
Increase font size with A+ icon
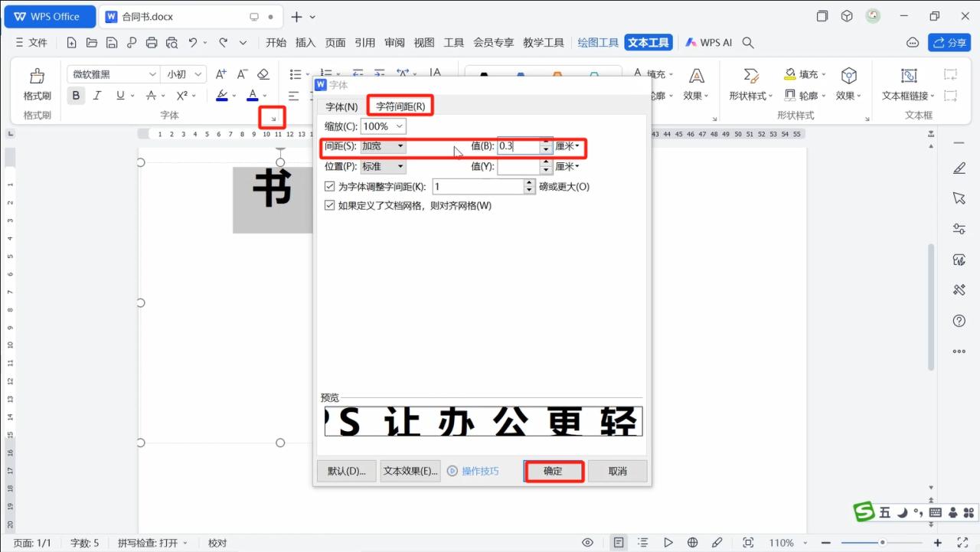coord(220,74)
